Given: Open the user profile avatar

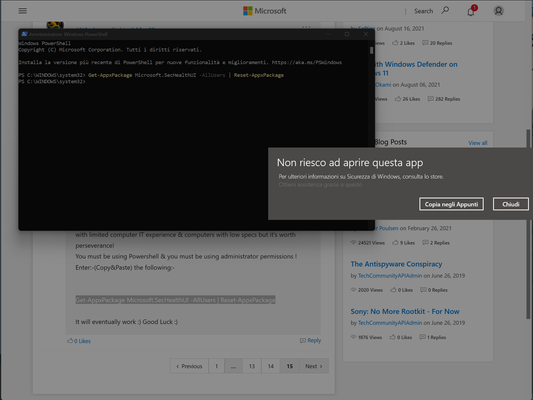Looking at the screenshot, I should [x=498, y=11].
